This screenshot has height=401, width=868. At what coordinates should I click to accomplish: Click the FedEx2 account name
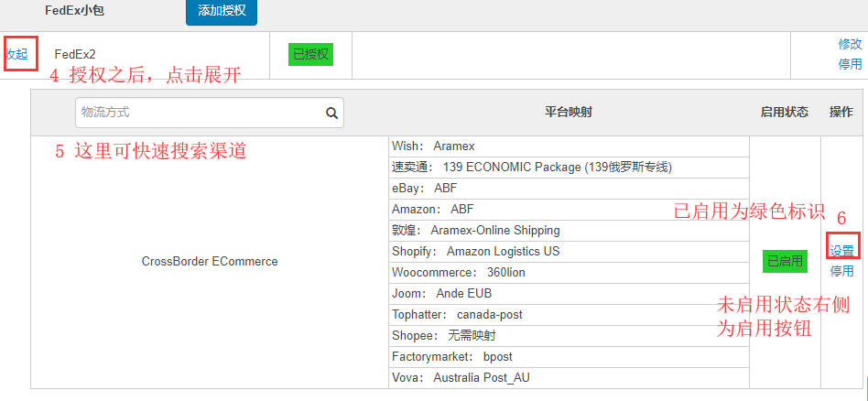75,54
